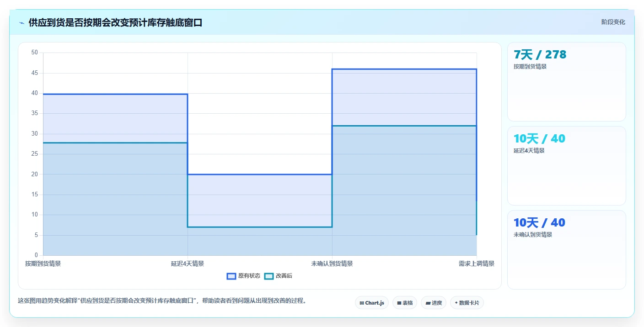Click the 延迟4天情景 axis label
Viewport: 644px width, 327px height.
(x=188, y=264)
